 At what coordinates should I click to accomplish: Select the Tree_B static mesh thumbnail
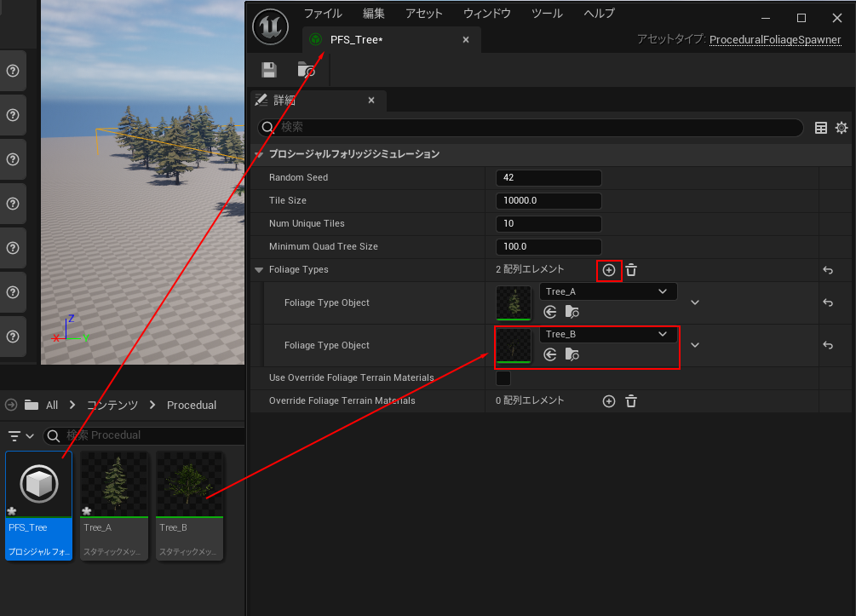[190, 485]
